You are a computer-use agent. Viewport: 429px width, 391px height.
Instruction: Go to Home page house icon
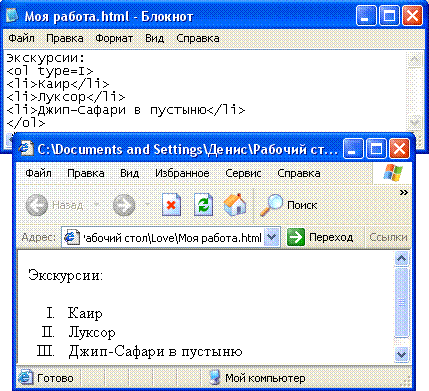coord(235,204)
